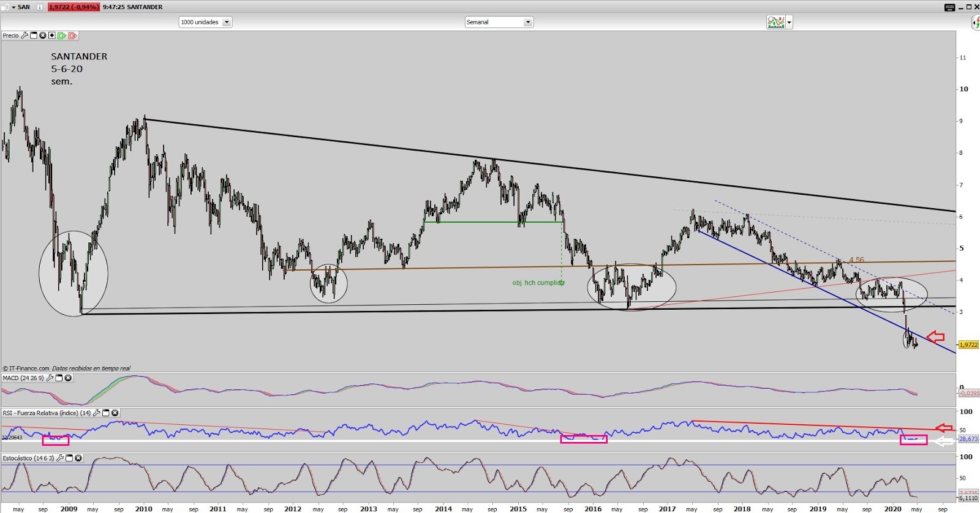Close the Precio panel with X icon
Image resolution: width=980 pixels, height=513 pixels.
point(43,36)
